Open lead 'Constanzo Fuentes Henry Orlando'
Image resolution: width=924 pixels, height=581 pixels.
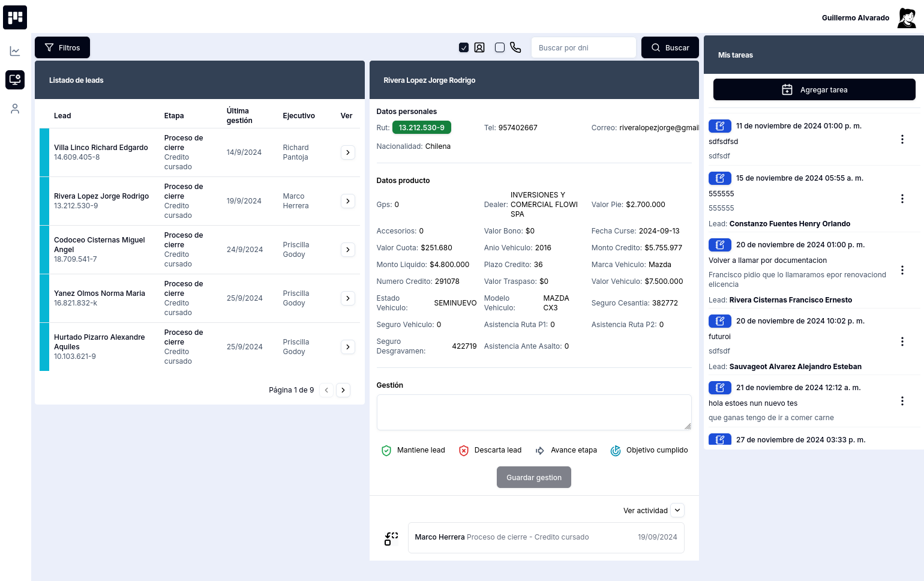click(x=790, y=223)
